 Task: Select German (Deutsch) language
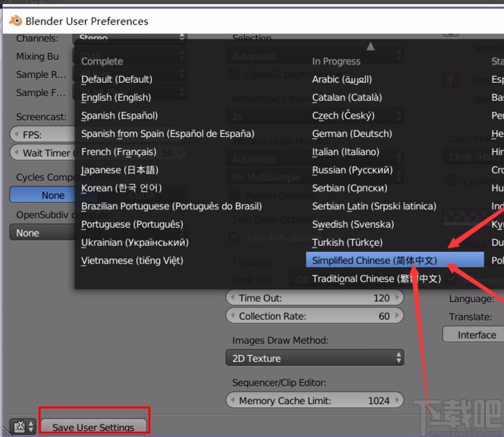(x=352, y=133)
